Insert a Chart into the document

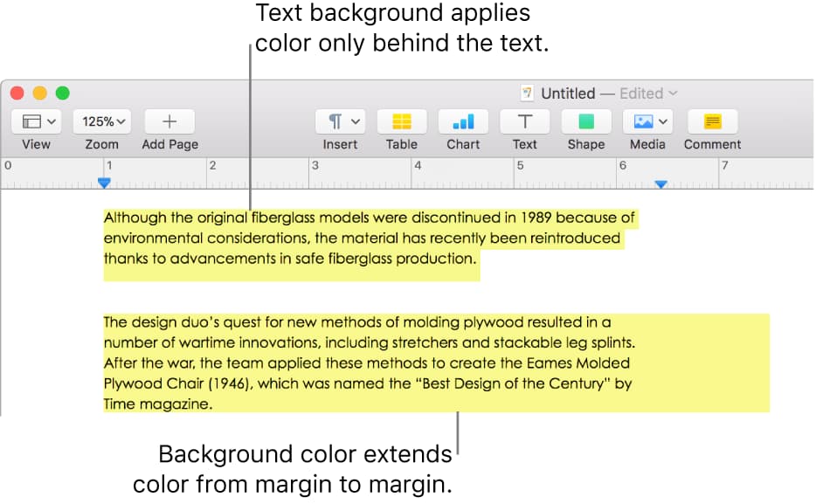point(462,121)
